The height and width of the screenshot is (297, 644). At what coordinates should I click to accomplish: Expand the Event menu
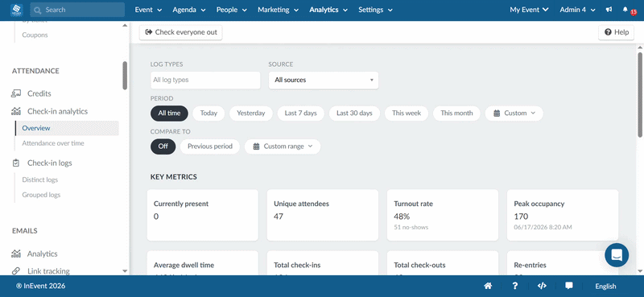[148, 10]
